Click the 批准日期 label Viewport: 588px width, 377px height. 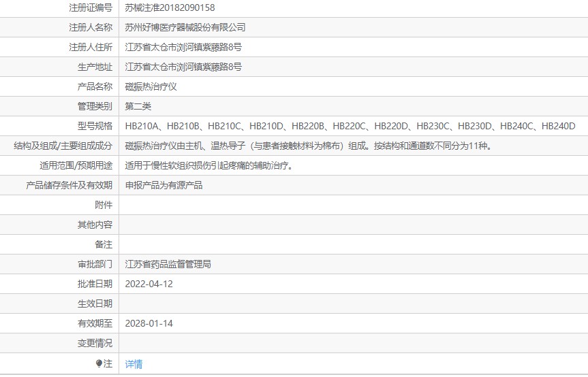coord(95,284)
